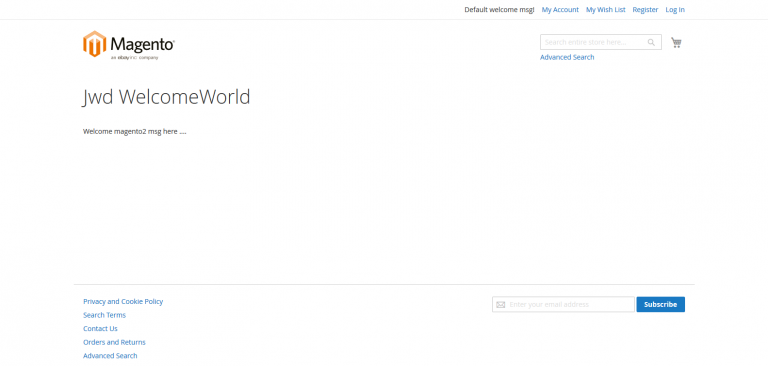Click the Welcome magento2 msg text
This screenshot has width=768, height=366.
[x=135, y=131]
